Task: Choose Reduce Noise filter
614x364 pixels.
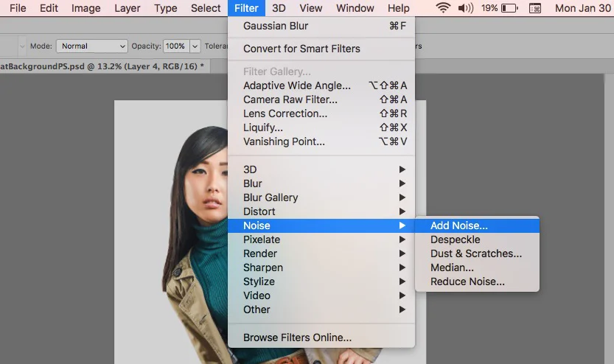Action: 477,281
